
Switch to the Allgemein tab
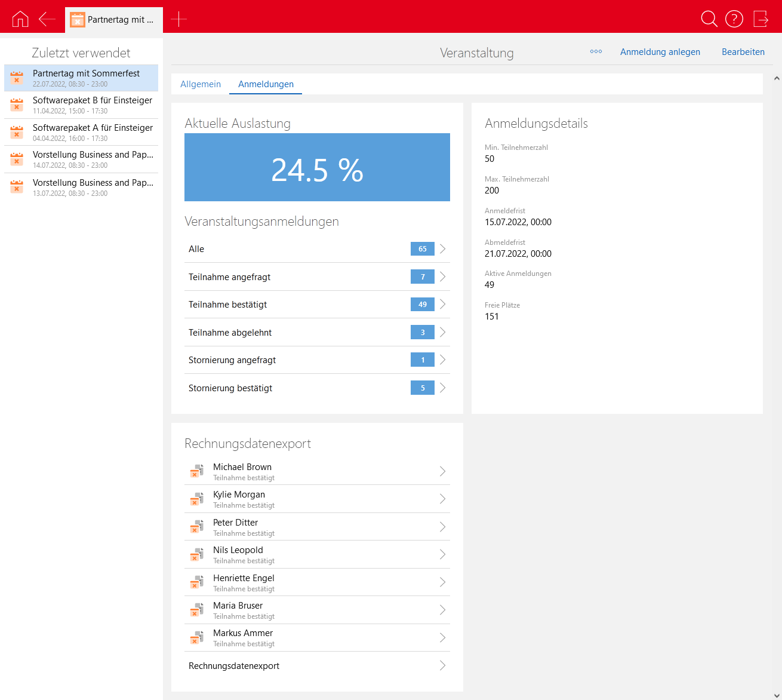(x=201, y=84)
